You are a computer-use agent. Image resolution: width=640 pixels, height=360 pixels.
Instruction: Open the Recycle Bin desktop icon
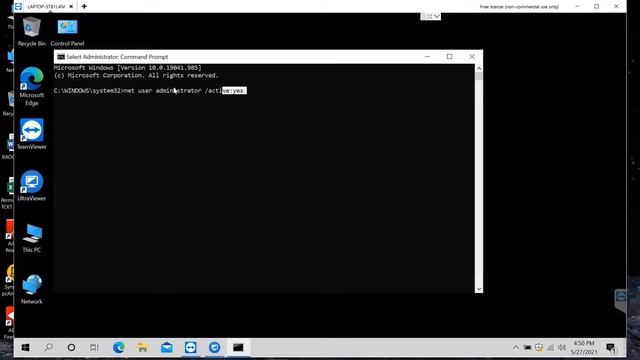click(31, 32)
